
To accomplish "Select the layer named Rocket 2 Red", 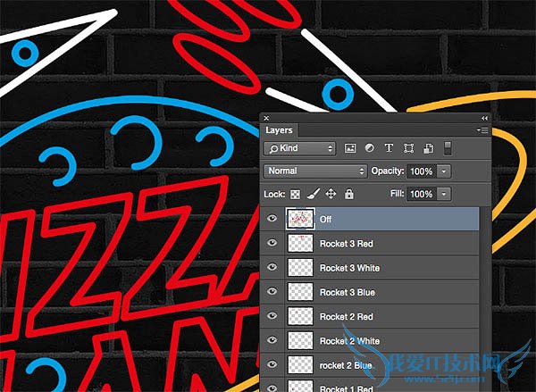I will [370, 316].
